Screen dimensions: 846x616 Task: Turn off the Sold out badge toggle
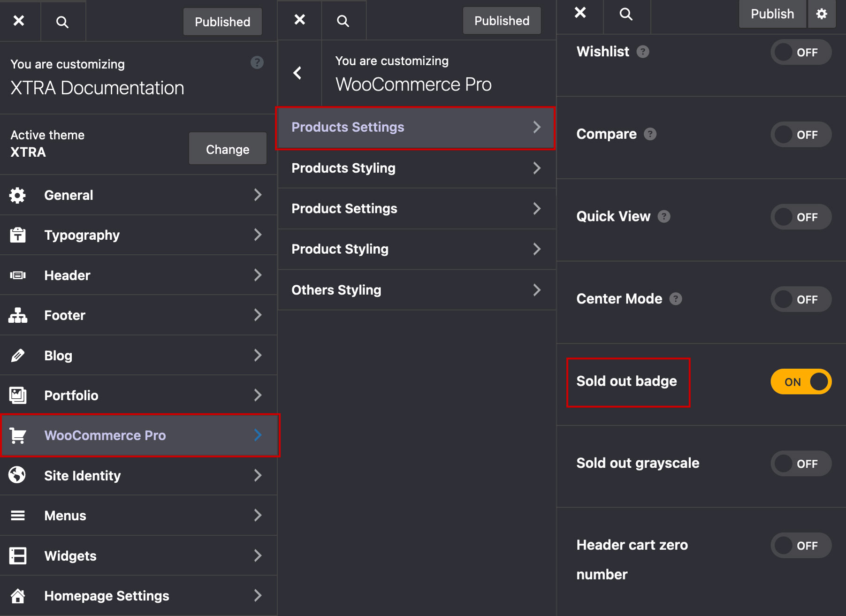click(x=800, y=382)
